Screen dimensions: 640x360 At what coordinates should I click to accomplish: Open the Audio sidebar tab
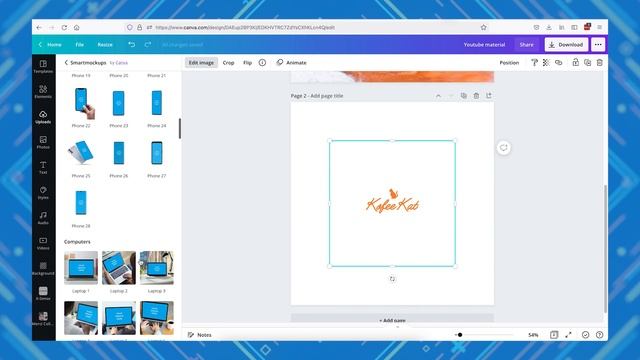pos(43,218)
